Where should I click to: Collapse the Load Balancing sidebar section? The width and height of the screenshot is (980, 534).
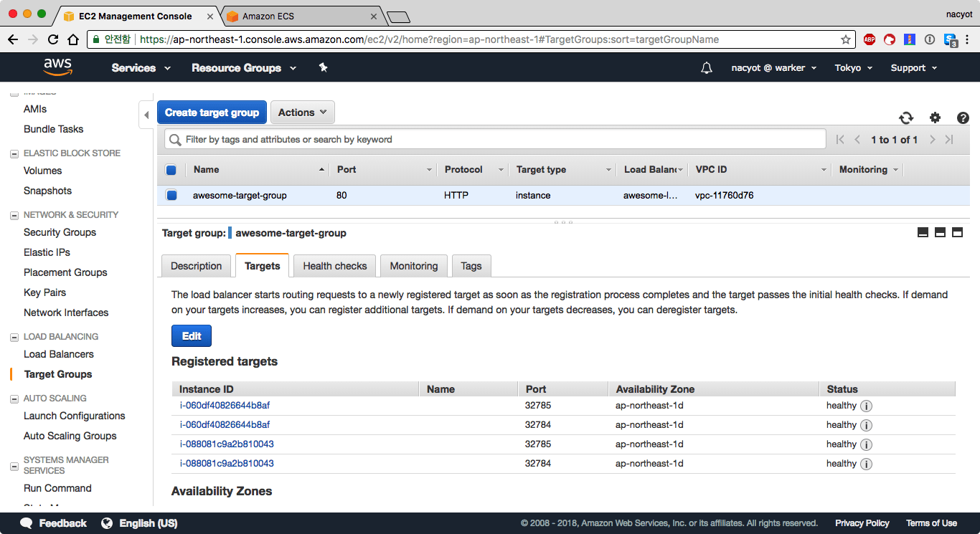[14, 337]
